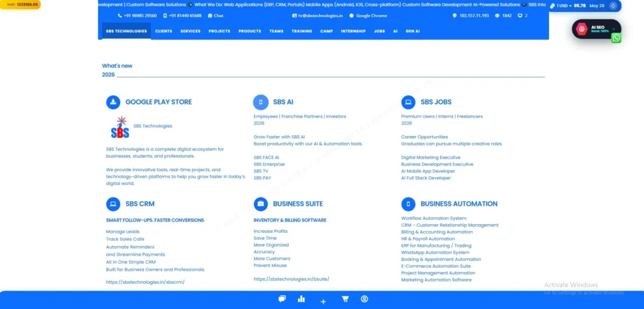Click the +91 81440 65688 phone number

tap(186, 16)
